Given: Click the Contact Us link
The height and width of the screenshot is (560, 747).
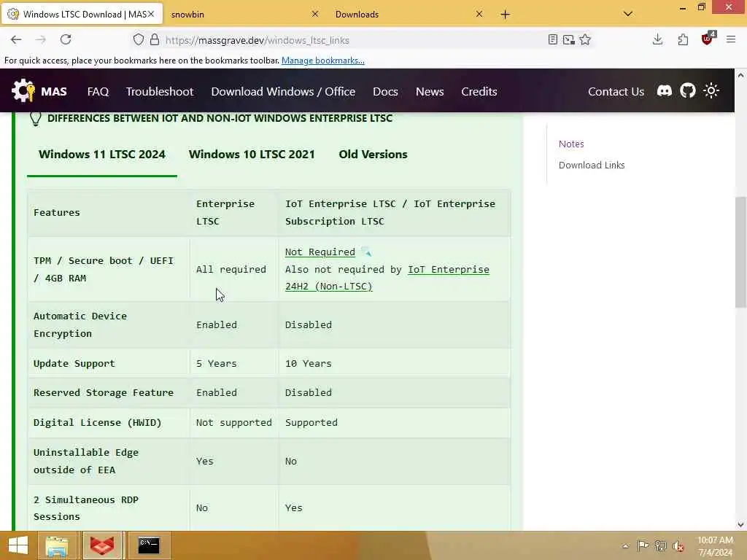Looking at the screenshot, I should [616, 91].
